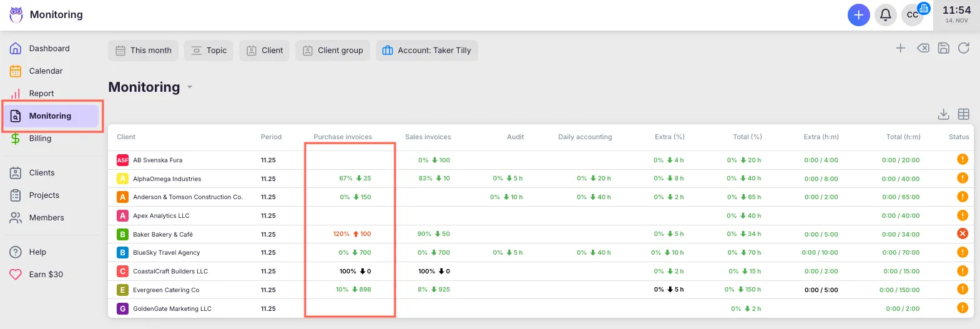Click the Earn $30 link
The height and width of the screenshot is (329, 980).
(46, 275)
